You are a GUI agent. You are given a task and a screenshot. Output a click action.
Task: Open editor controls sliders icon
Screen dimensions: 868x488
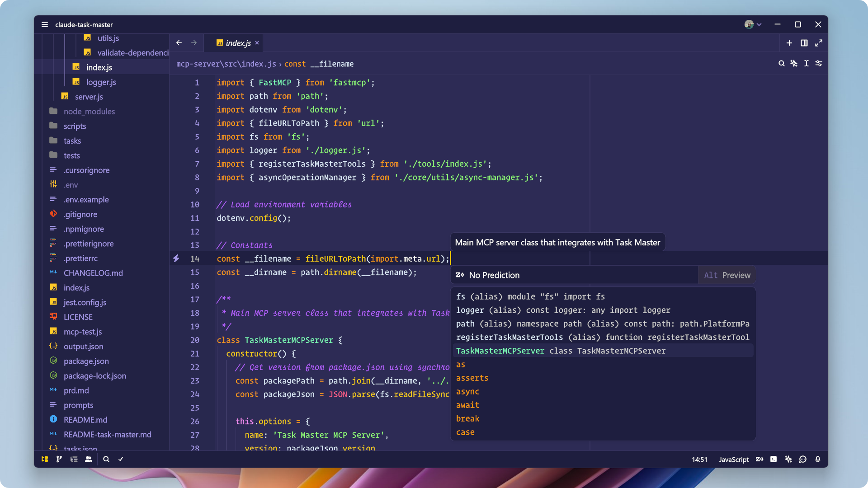pos(819,63)
